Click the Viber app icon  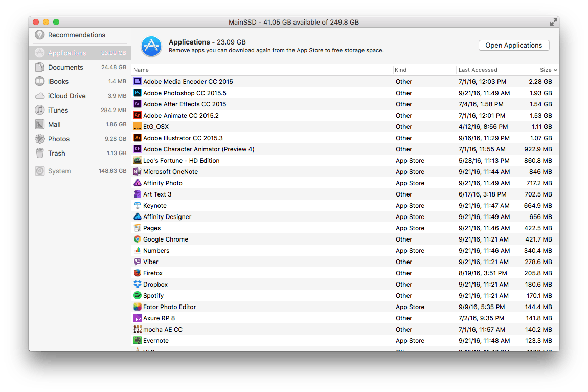(x=137, y=262)
